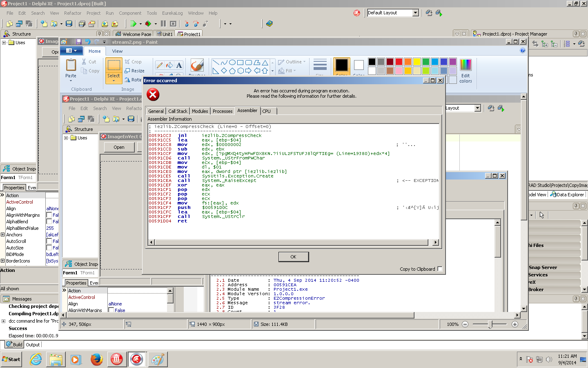Image resolution: width=588 pixels, height=368 pixels.
Task: Toggle the Copy to Clipboard checkbox
Action: [x=440, y=269]
